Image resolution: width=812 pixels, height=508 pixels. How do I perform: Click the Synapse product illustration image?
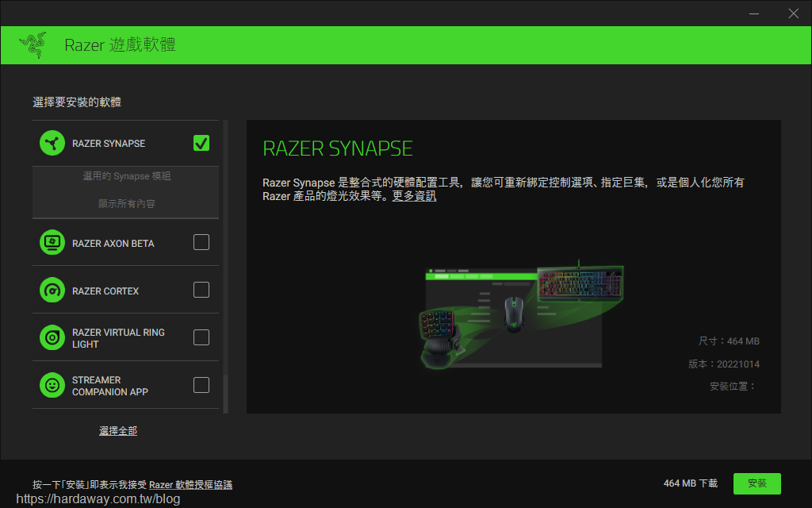click(520, 314)
